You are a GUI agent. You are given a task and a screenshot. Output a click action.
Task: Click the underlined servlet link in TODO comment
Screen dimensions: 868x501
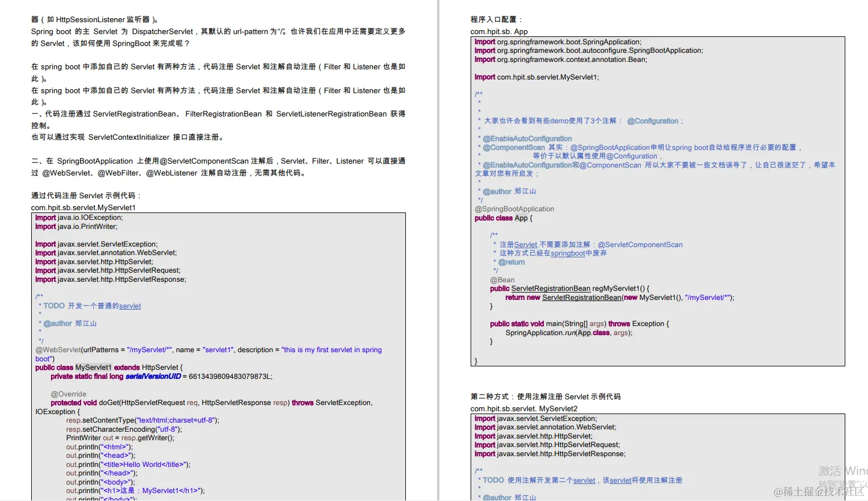pos(130,306)
